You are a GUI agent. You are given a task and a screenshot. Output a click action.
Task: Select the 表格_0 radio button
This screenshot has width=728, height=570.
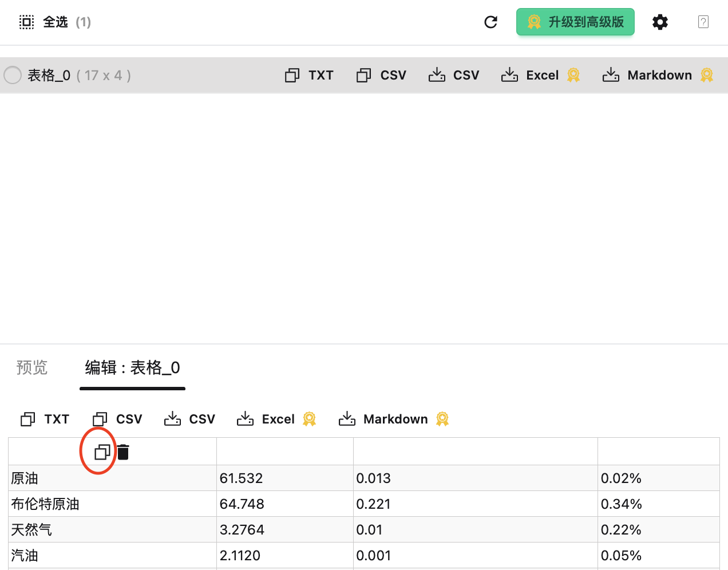[13, 75]
